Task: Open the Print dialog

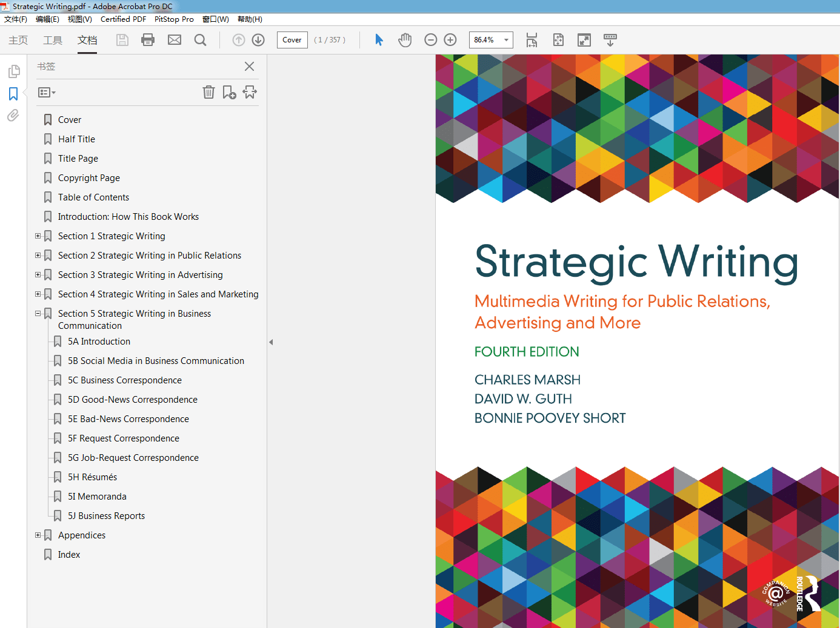Action: [148, 39]
